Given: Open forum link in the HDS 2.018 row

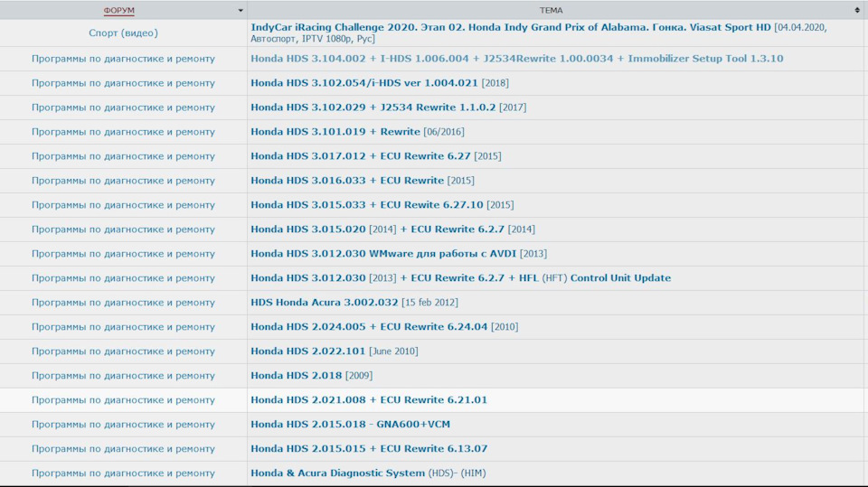Looking at the screenshot, I should (124, 375).
